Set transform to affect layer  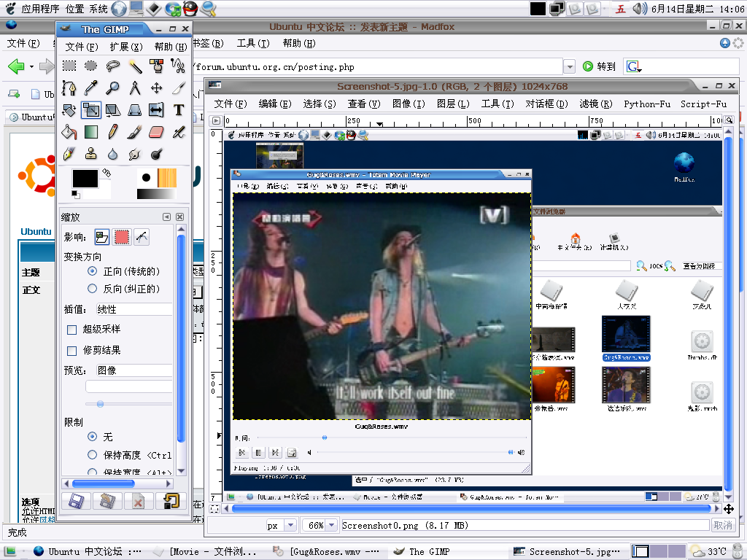102,237
